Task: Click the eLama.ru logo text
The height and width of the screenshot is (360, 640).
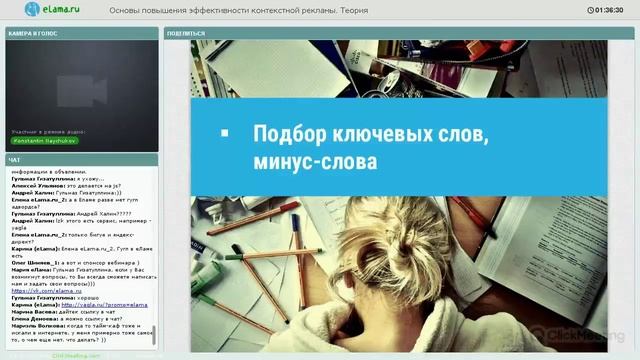Action: 61,9
